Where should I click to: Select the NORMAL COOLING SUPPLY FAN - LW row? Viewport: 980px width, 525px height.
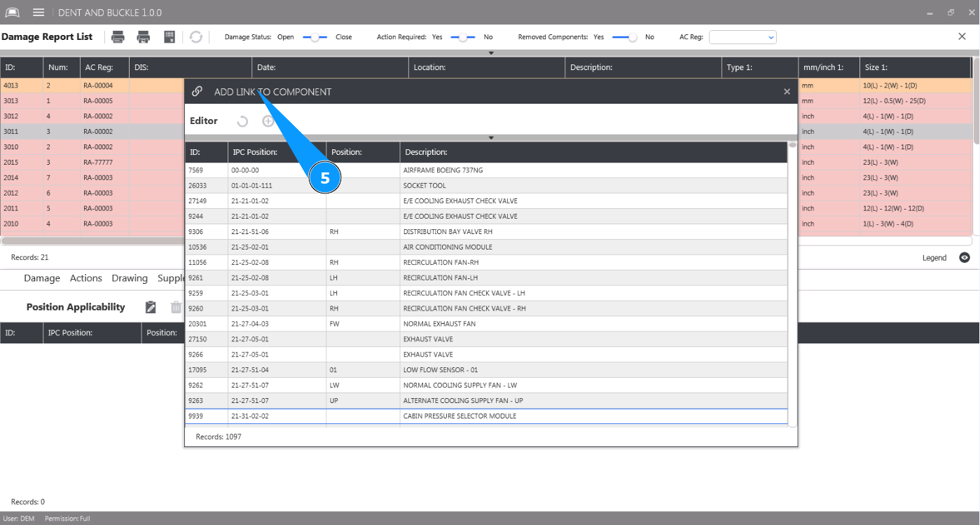coord(486,386)
